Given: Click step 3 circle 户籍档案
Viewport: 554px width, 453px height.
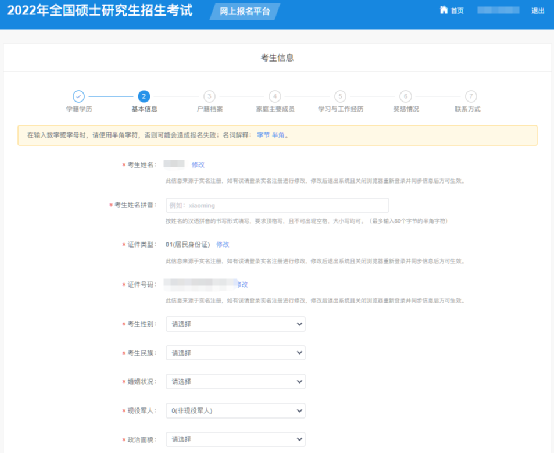Looking at the screenshot, I should pos(210,96).
